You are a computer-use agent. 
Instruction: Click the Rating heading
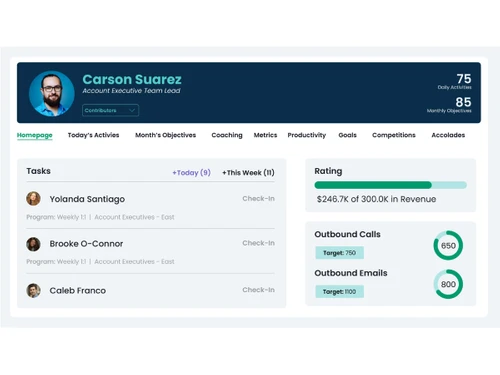328,171
